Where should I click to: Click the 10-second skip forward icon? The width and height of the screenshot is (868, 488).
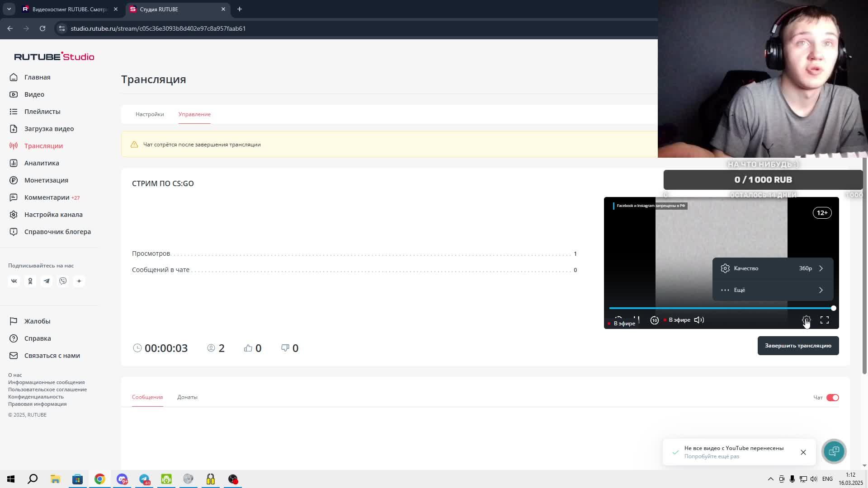click(x=654, y=320)
